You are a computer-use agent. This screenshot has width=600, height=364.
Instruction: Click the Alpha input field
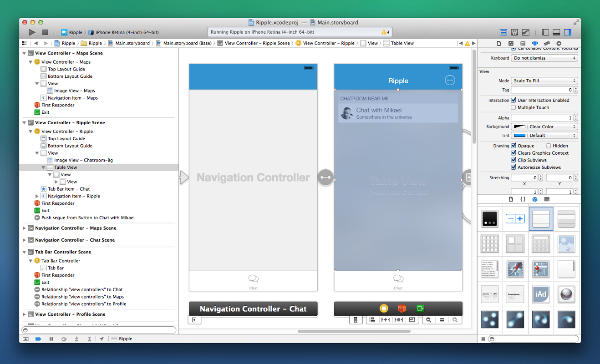coord(541,118)
